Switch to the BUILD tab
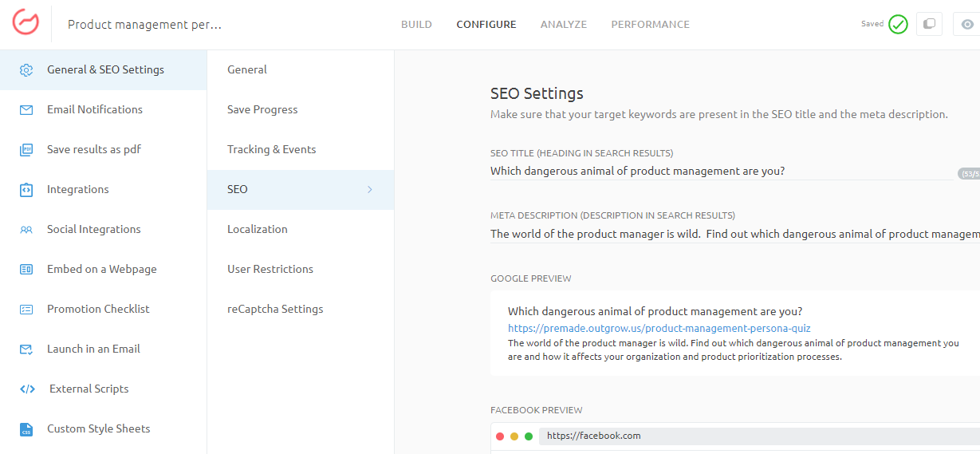This screenshot has width=980, height=454. pos(416,25)
